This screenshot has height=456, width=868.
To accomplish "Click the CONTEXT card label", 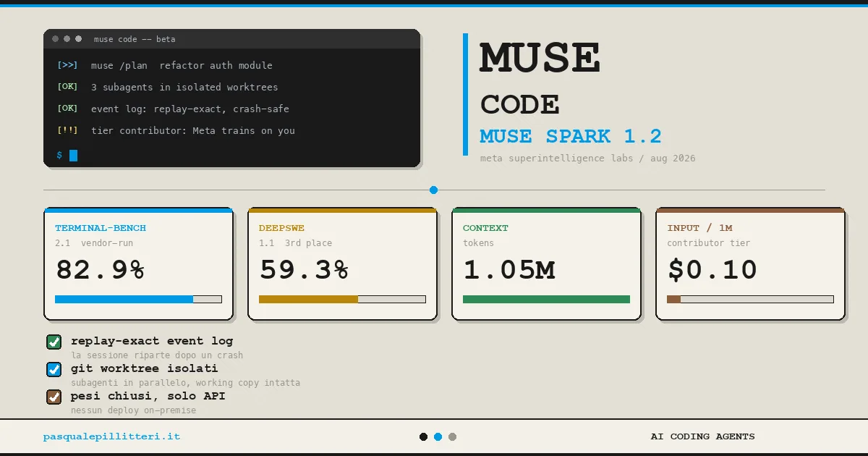I will pyautogui.click(x=485, y=228).
